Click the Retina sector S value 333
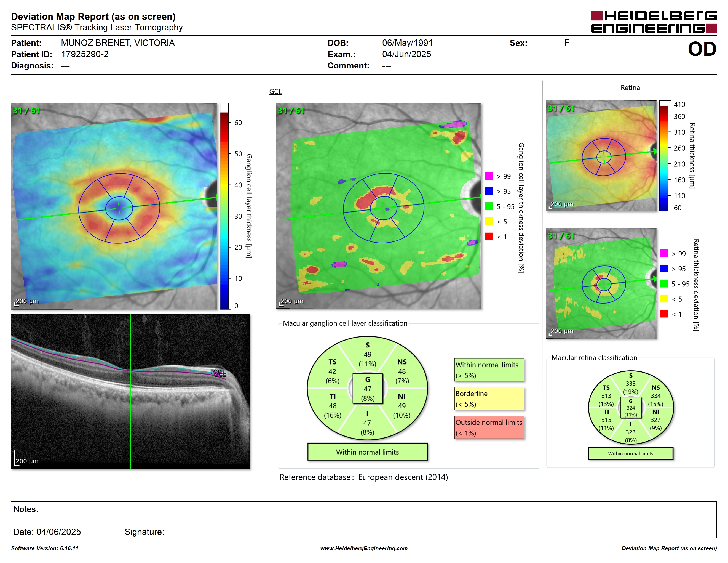 [x=631, y=384]
